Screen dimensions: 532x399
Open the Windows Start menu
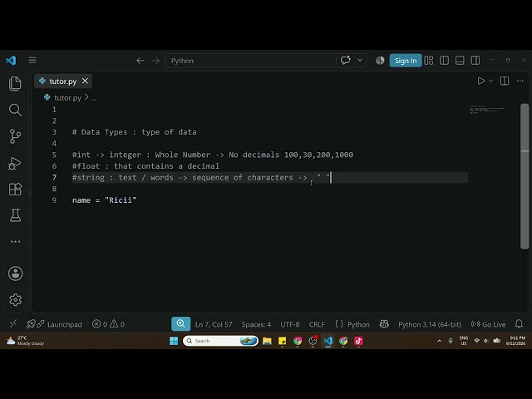click(x=174, y=341)
